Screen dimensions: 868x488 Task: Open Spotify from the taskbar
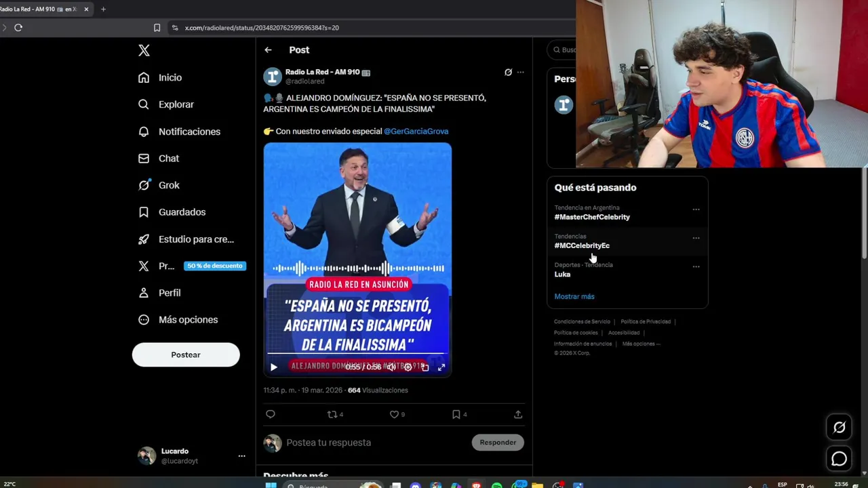pos(496,485)
